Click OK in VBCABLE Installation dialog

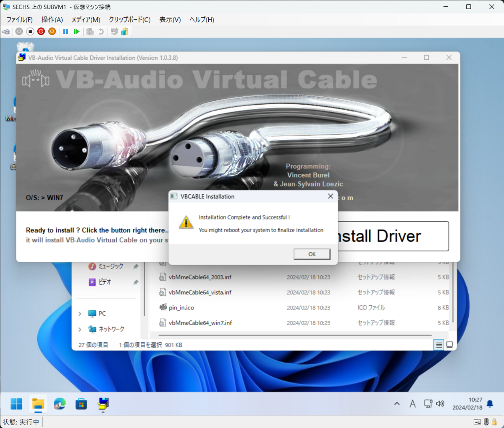(x=312, y=254)
